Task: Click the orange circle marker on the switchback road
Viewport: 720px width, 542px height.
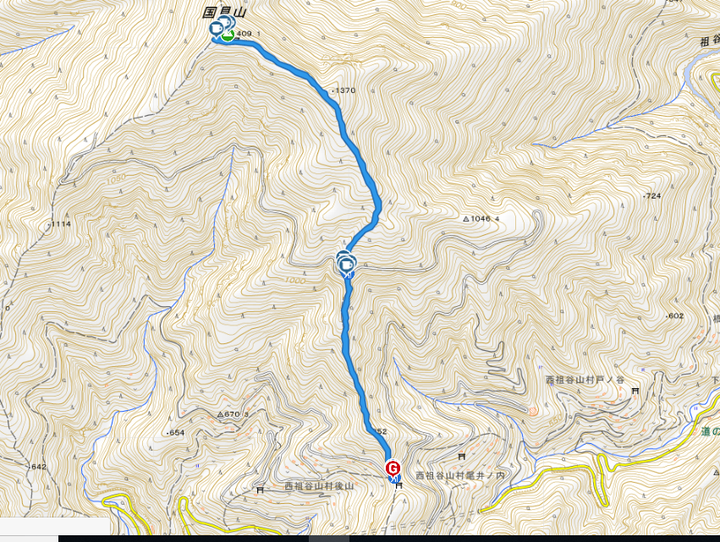Action: (x=533, y=411)
